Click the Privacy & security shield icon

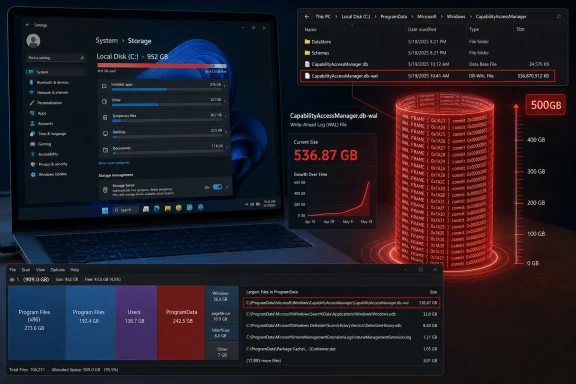tap(33, 164)
